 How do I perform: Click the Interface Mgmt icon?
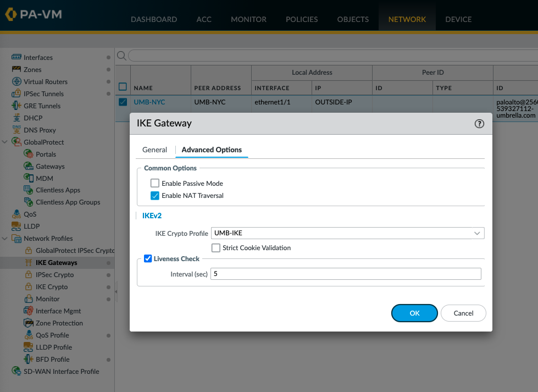tap(29, 311)
